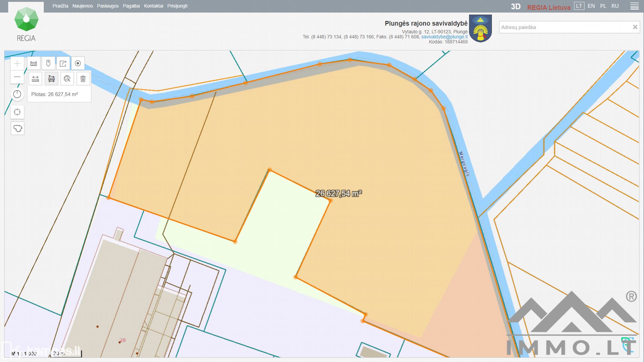Click the Prisijungti login link
Screen dimensions: 644x362
pyautogui.click(x=177, y=6)
